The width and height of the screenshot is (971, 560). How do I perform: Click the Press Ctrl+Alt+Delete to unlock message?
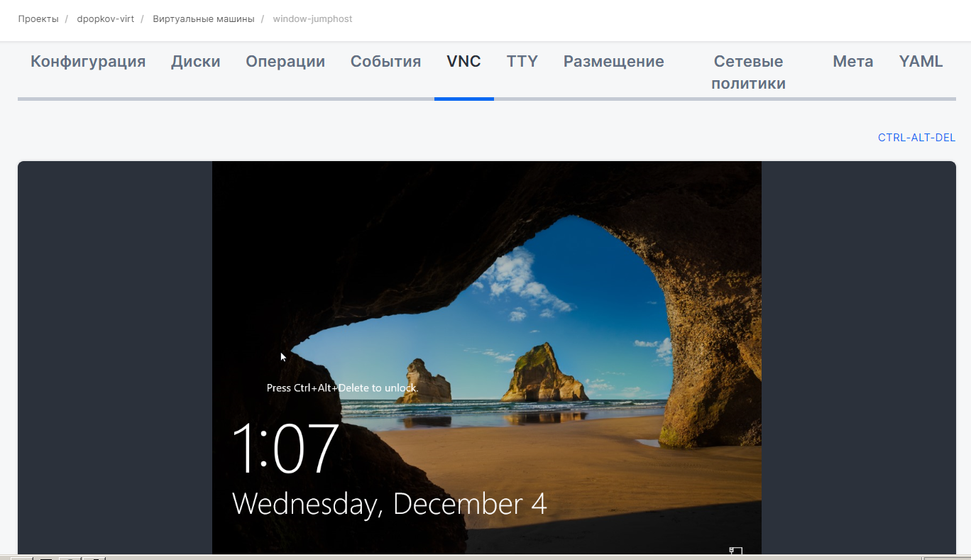click(342, 388)
